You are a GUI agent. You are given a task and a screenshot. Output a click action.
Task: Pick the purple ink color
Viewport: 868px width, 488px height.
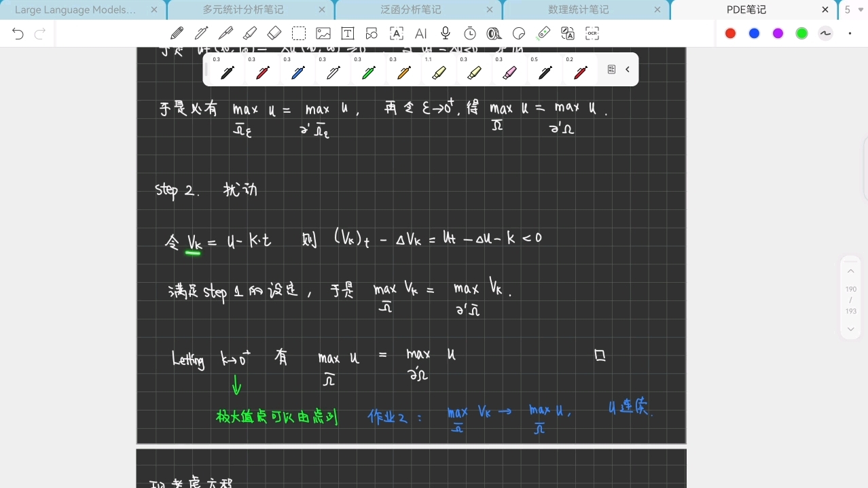pos(778,33)
